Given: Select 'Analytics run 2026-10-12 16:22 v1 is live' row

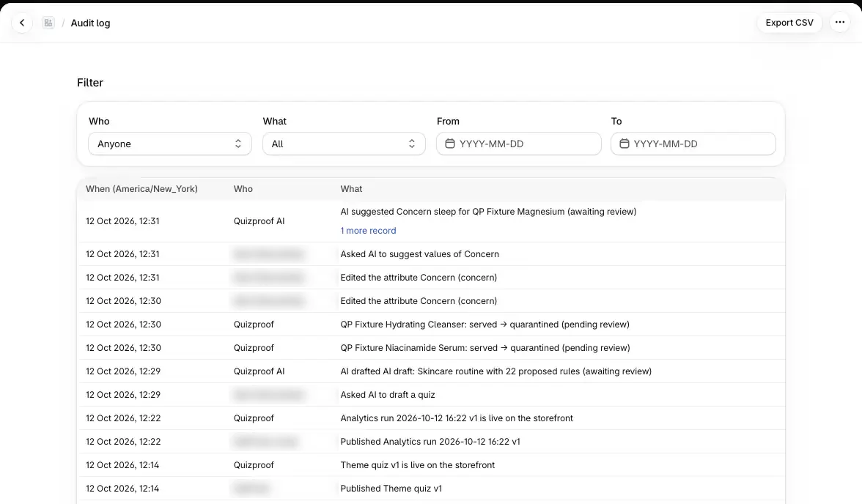Looking at the screenshot, I should pyautogui.click(x=431, y=418).
